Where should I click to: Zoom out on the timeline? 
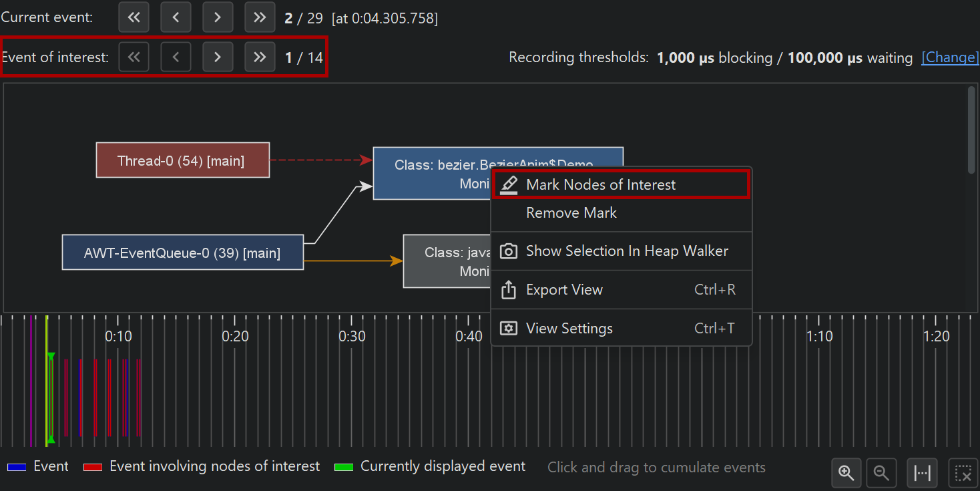881,473
